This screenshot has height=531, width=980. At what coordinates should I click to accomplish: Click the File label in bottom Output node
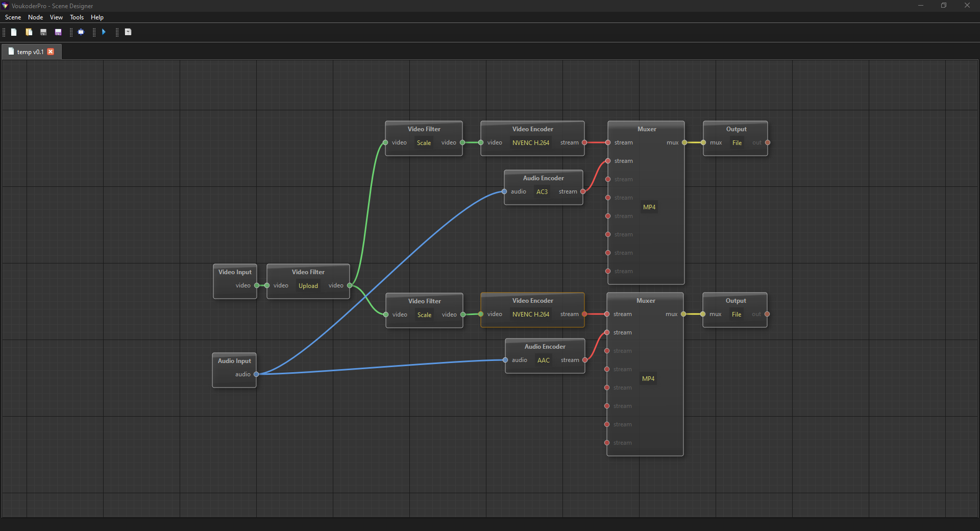pos(736,315)
